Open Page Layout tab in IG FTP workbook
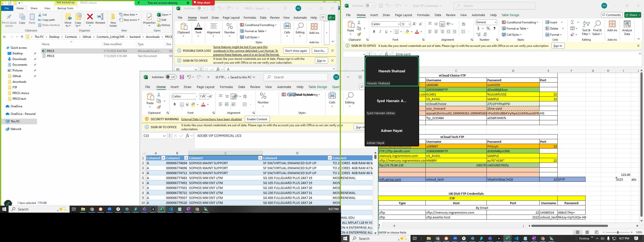644x242 pixels. pyautogui.click(x=206, y=87)
